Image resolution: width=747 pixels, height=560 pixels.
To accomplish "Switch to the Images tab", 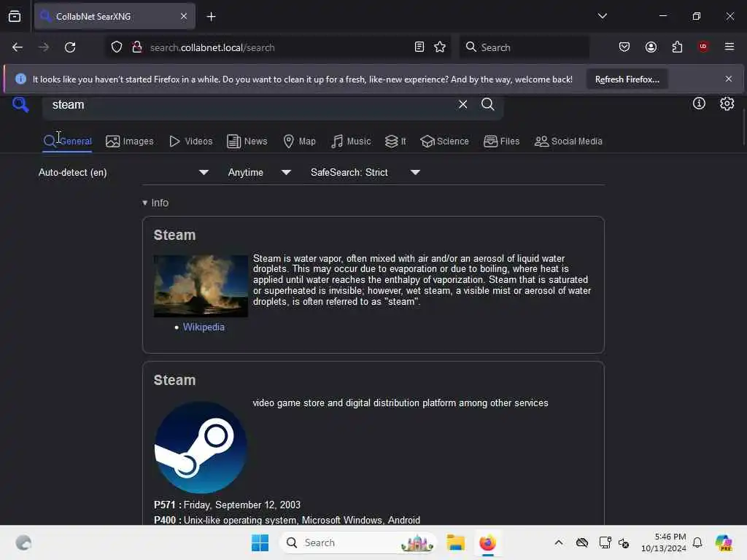I will [x=130, y=141].
